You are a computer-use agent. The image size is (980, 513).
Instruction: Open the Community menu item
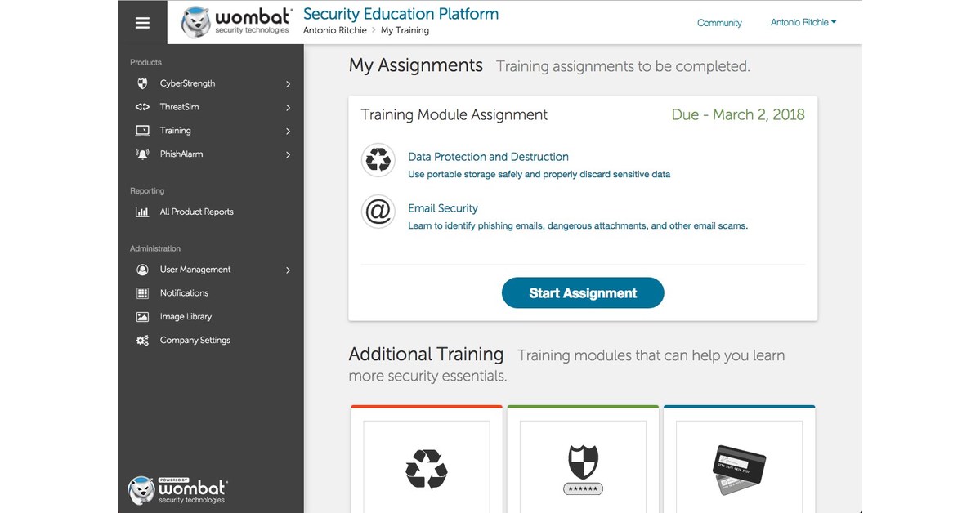point(718,23)
